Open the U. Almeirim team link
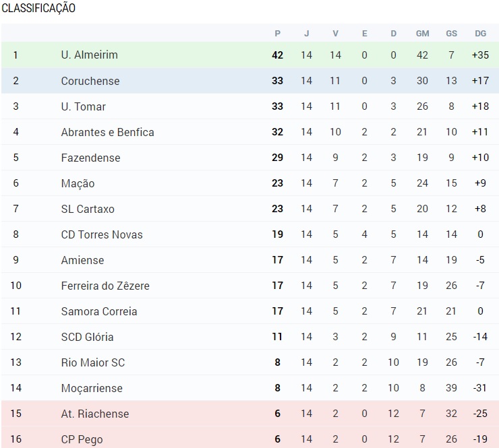 point(89,55)
